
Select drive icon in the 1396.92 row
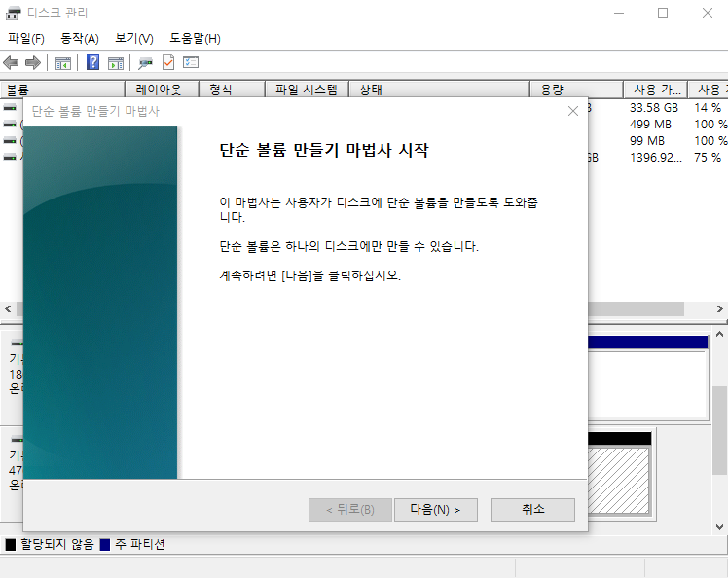click(10, 158)
